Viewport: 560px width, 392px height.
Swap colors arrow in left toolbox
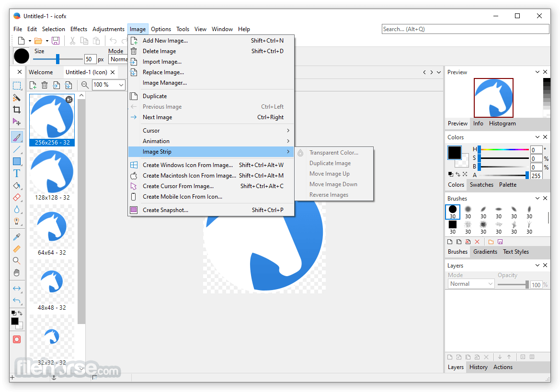click(20, 313)
